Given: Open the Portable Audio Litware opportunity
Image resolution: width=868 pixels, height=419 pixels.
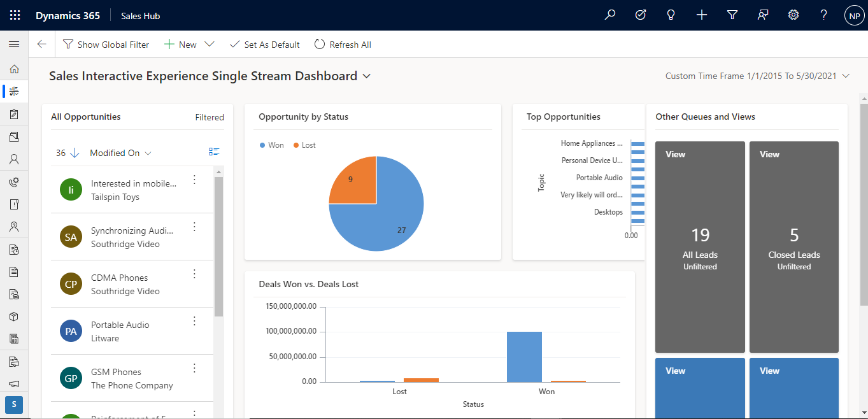Looking at the screenshot, I should pyautogui.click(x=120, y=325).
